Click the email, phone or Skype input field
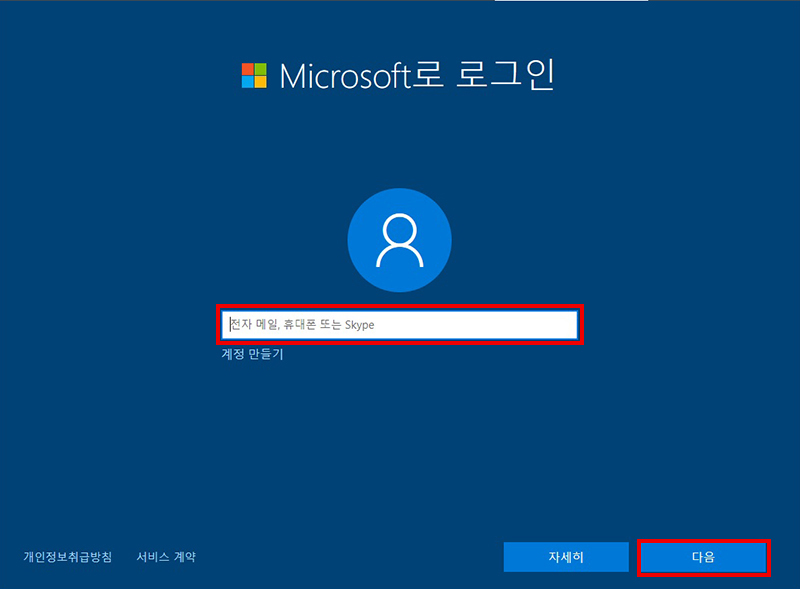 pos(399,325)
